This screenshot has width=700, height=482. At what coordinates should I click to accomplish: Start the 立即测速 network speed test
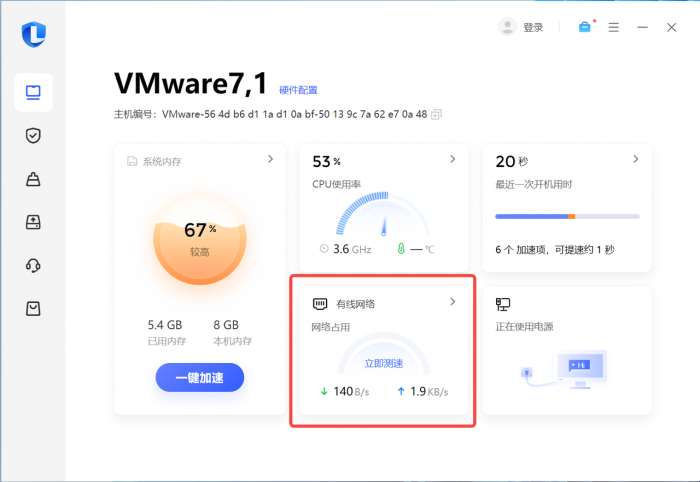(x=384, y=363)
